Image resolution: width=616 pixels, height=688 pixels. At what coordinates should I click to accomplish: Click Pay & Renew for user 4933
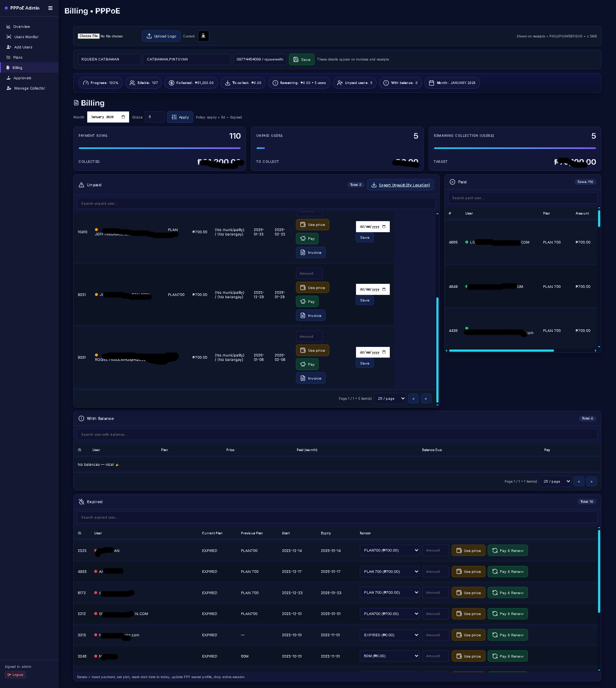tap(507, 572)
